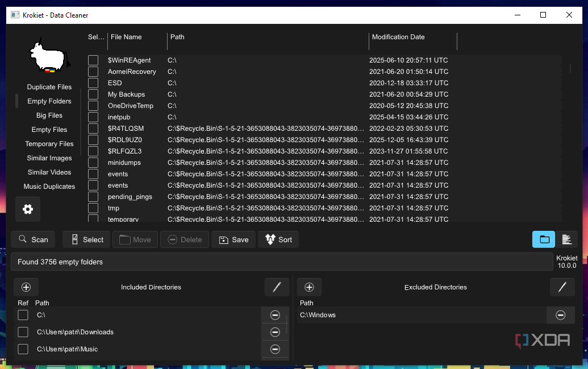Open the Select options button
The image size is (588, 369).
[x=86, y=239]
